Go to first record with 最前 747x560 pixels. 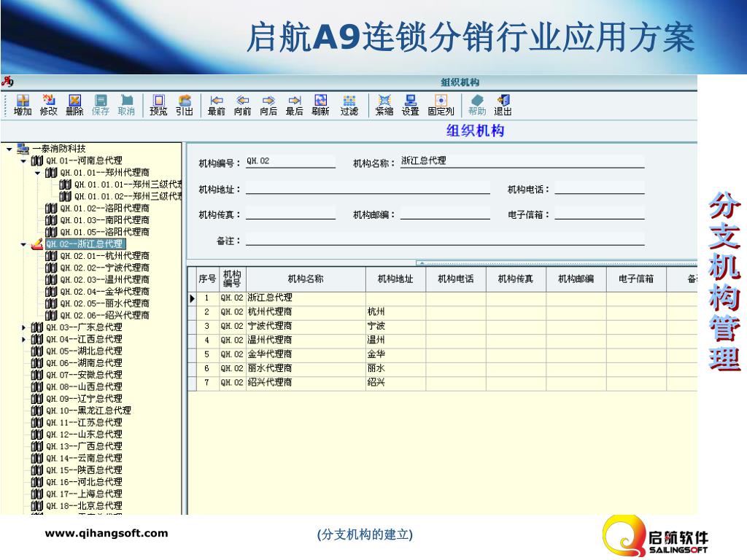pyautogui.click(x=216, y=105)
